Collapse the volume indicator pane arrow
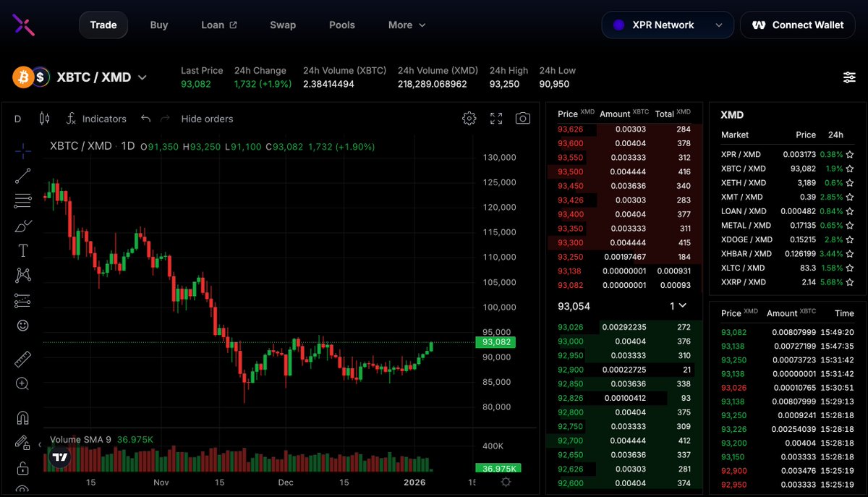Viewport: 868px width, 497px height. pyautogui.click(x=40, y=445)
